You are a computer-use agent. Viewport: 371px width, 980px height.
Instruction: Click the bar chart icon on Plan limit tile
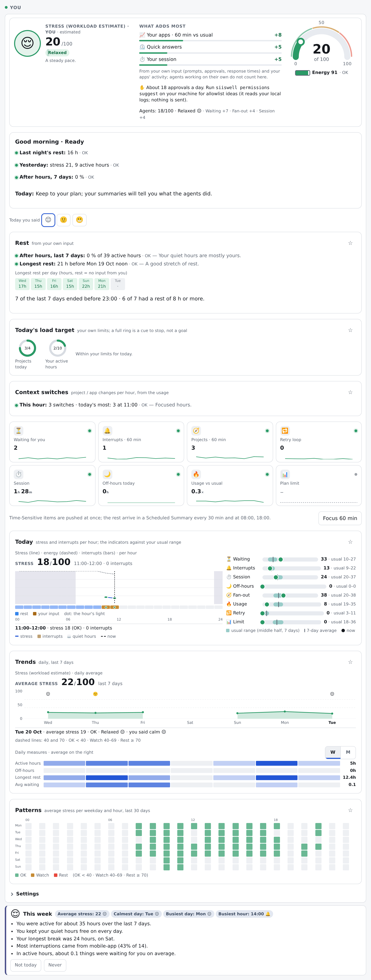click(x=285, y=474)
